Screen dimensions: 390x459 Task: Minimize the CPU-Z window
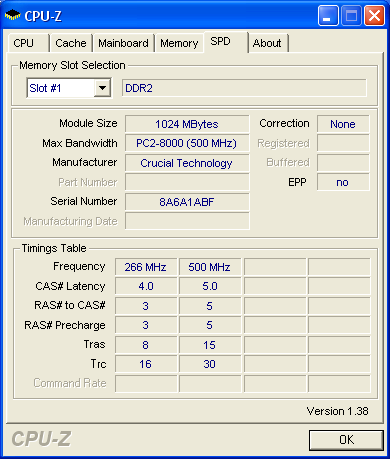[x=328, y=16]
